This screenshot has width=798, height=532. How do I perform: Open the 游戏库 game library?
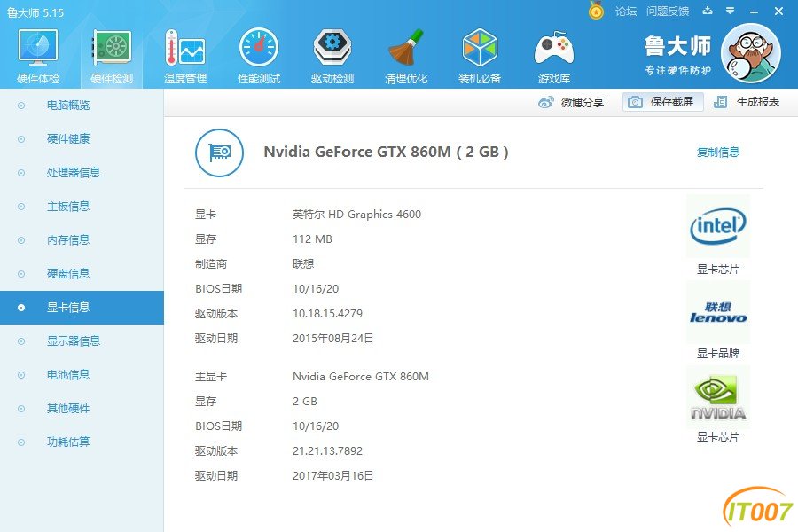tap(553, 56)
